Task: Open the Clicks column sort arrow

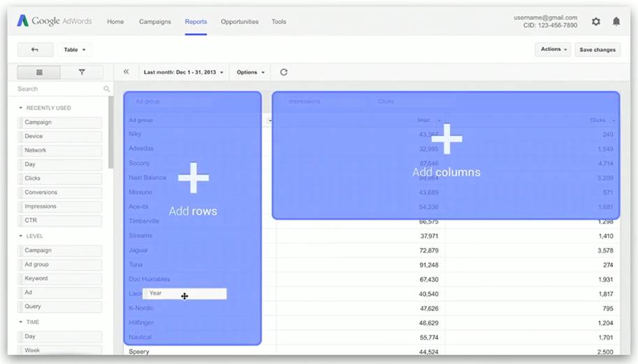Action: coord(613,120)
